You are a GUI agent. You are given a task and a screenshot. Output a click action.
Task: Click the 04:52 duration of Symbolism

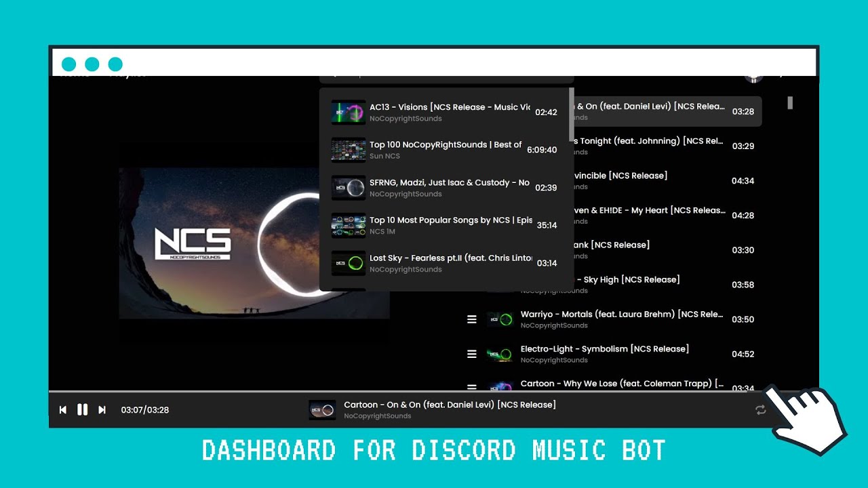(743, 354)
